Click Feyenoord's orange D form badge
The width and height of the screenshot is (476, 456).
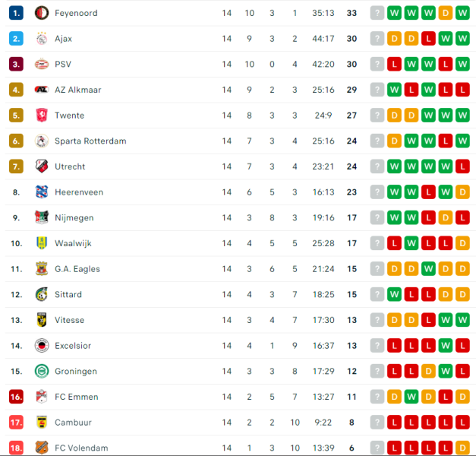pyautogui.click(x=447, y=13)
